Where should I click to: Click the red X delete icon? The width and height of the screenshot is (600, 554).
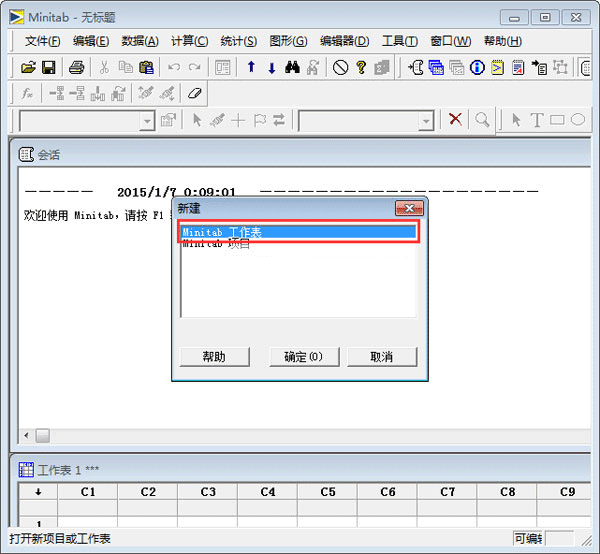click(455, 119)
